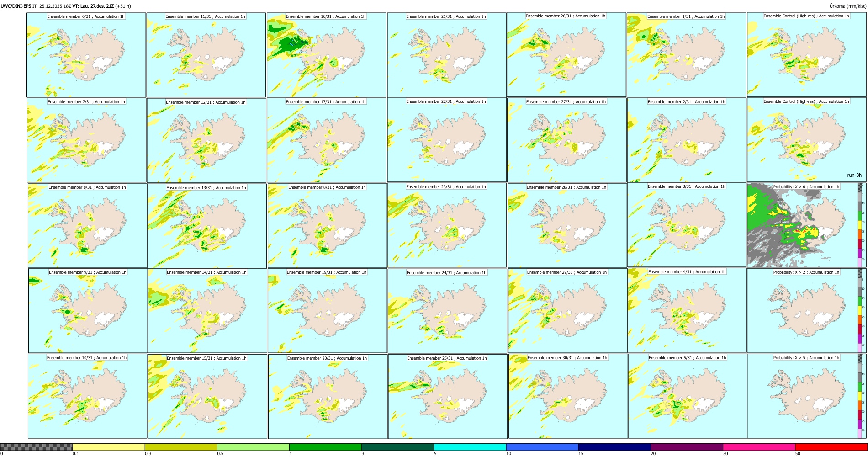View the Ensemble member 12/31 map panel
The width and height of the screenshot is (868, 457).
pos(206,140)
